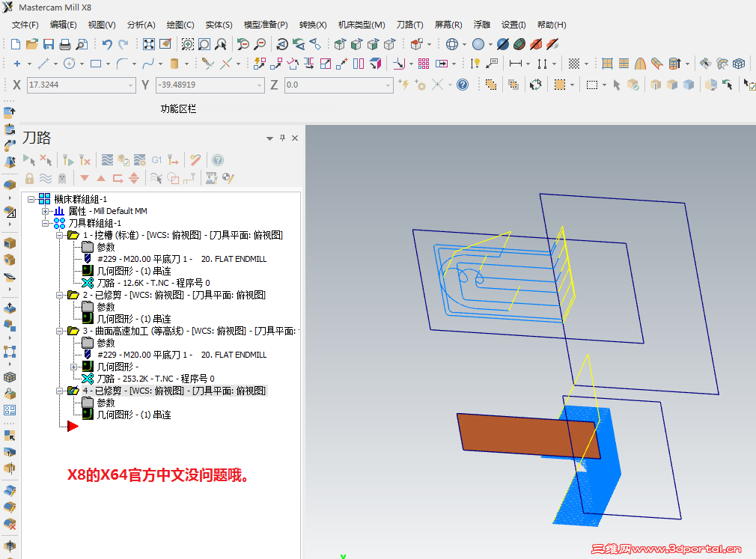Fit geometry to screen icon

point(149,44)
